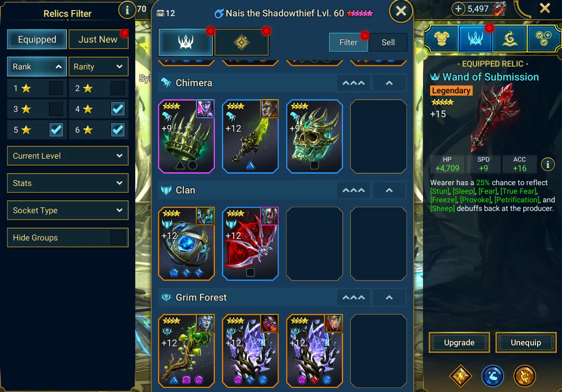Select the crown relics tab icon

[x=186, y=42]
